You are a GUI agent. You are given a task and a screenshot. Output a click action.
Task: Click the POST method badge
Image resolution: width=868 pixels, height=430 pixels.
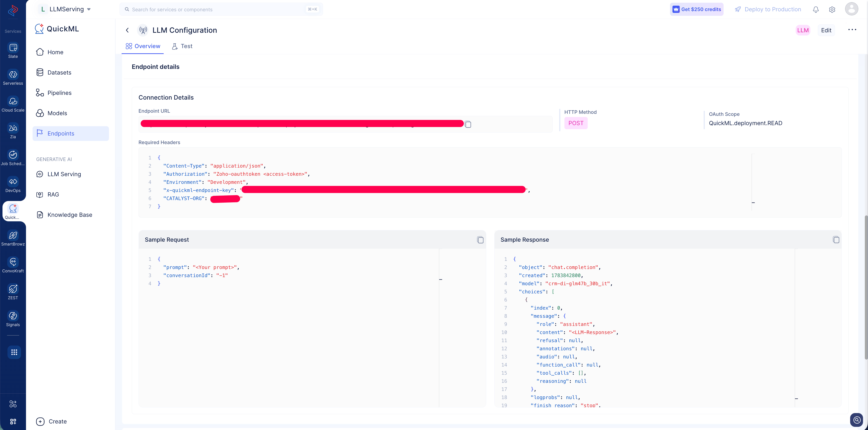[576, 123]
